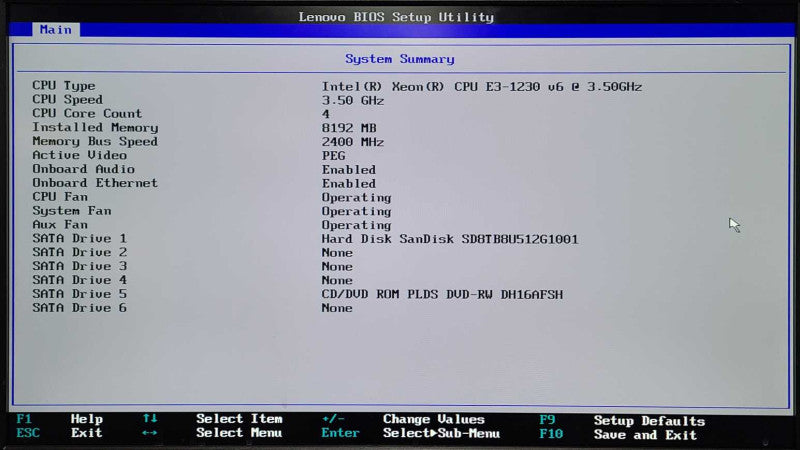The image size is (800, 450).
Task: Select the Active Video label
Action: click(x=80, y=155)
